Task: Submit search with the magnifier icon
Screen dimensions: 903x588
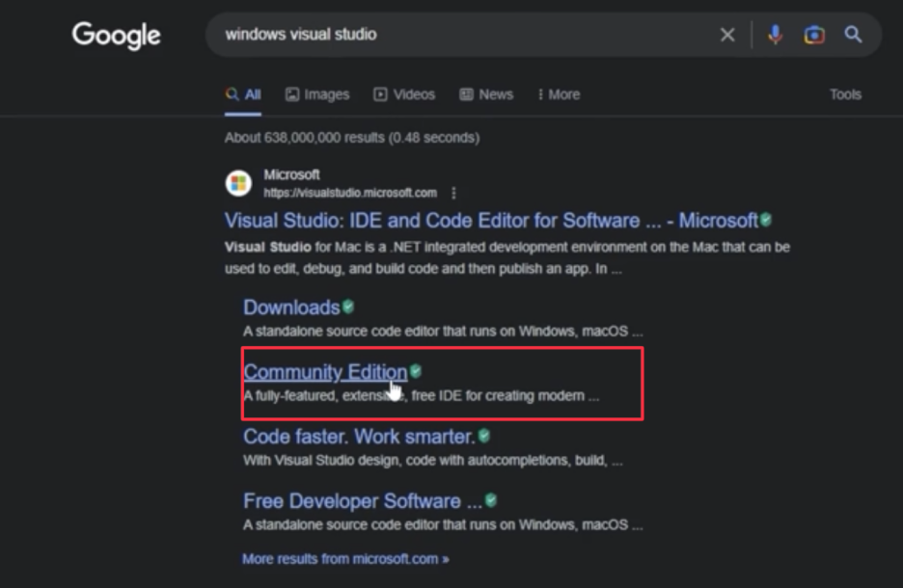Action: pos(853,35)
